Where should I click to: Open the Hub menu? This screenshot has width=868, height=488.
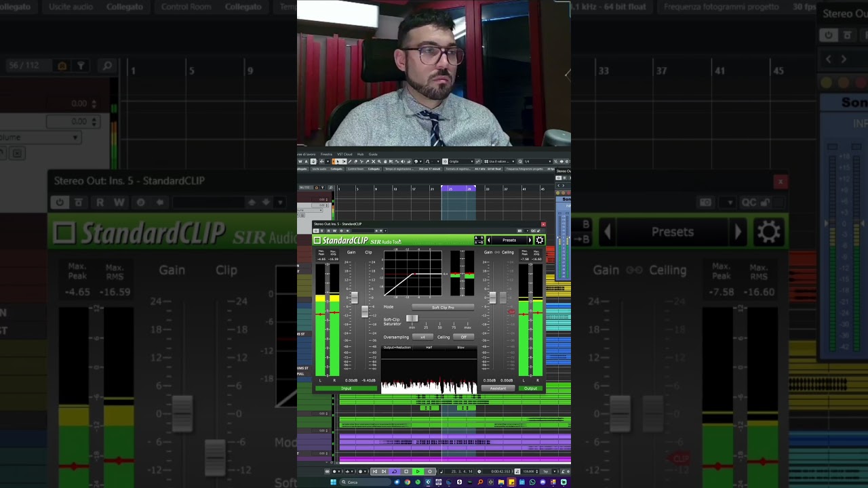click(360, 155)
